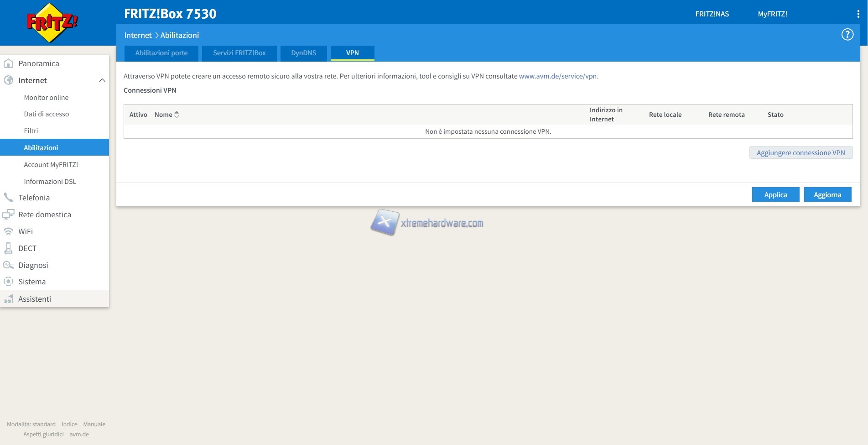The width and height of the screenshot is (868, 445).
Task: Open the Assistenti section
Action: 35,299
